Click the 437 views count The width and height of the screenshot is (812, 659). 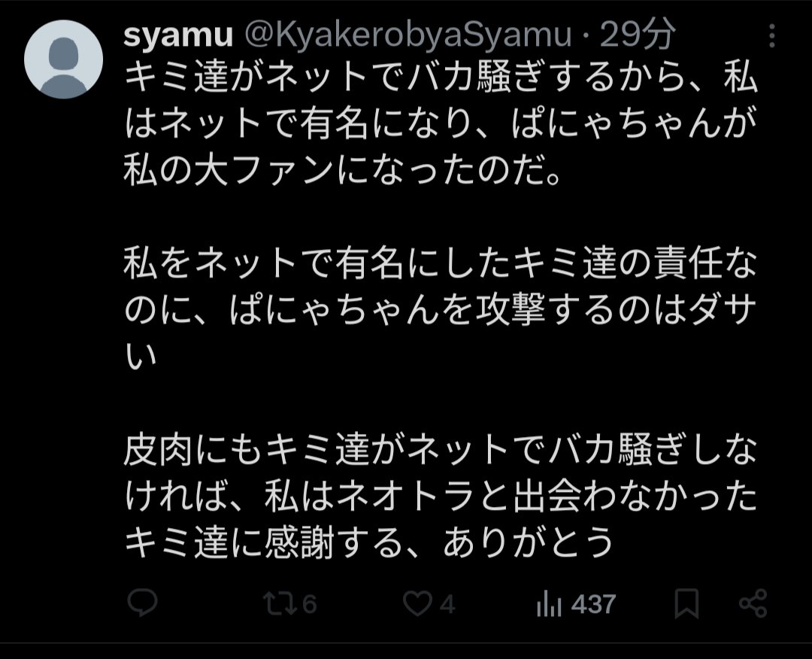point(593,604)
